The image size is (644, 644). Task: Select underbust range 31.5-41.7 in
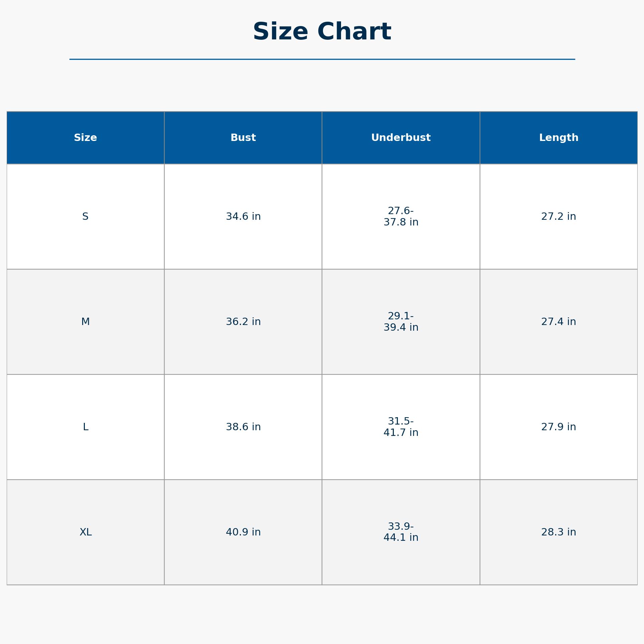[401, 427]
